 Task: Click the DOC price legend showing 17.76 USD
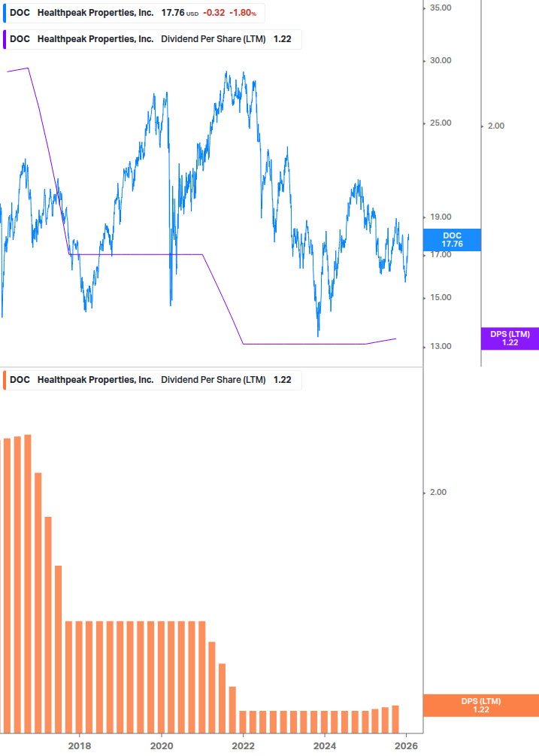pos(133,13)
